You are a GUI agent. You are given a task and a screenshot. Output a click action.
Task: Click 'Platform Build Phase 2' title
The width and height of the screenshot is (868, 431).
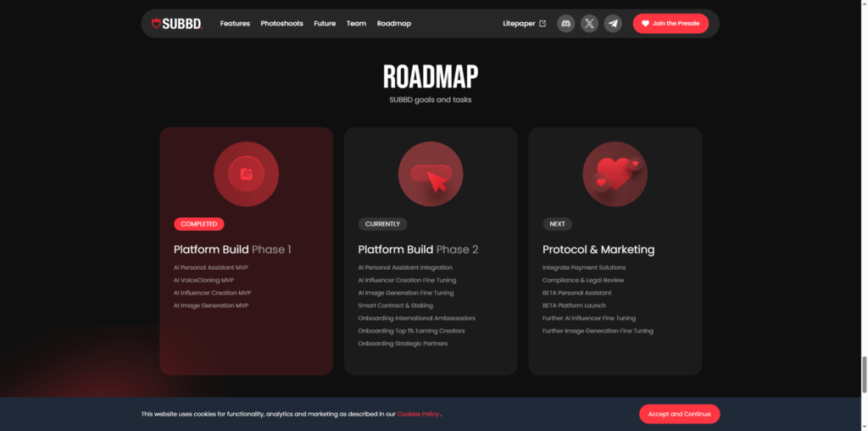click(418, 249)
